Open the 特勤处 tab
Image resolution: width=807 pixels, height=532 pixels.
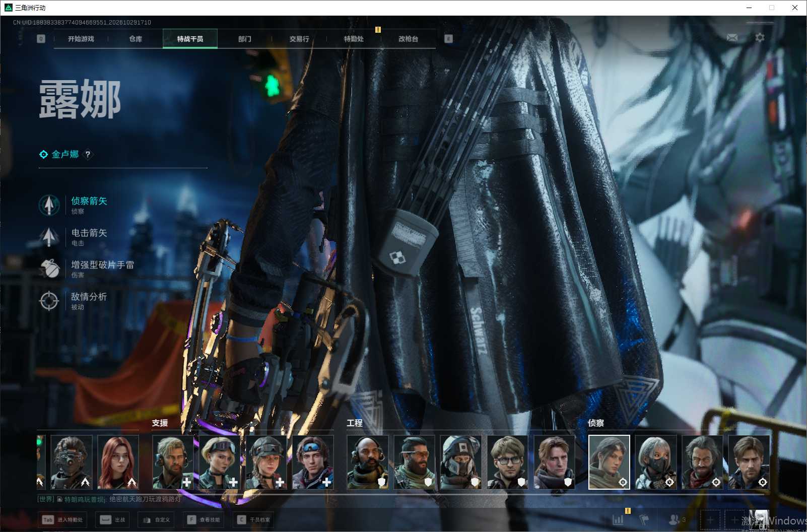[354, 39]
